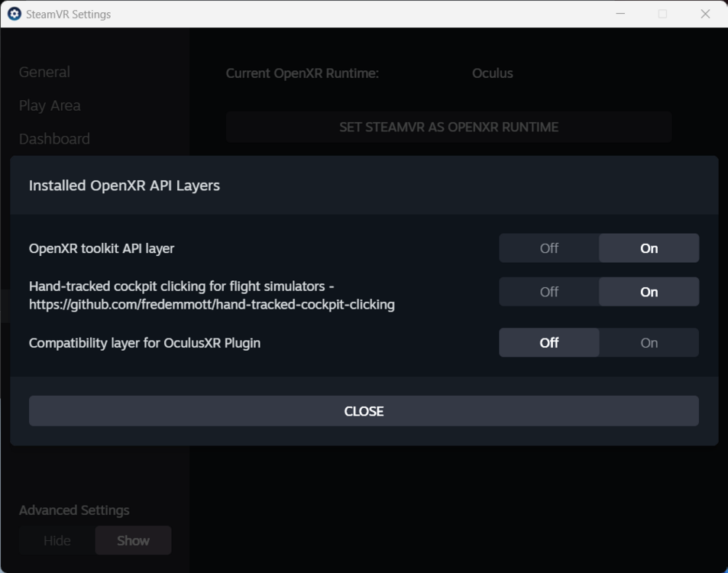
Task: Show Advanced Settings
Action: [x=133, y=540]
